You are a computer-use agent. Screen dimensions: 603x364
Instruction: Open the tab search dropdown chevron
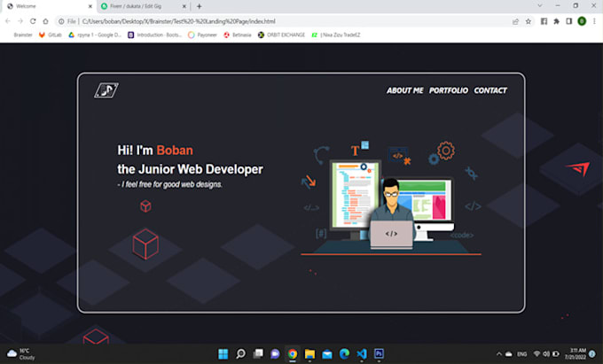click(x=540, y=6)
